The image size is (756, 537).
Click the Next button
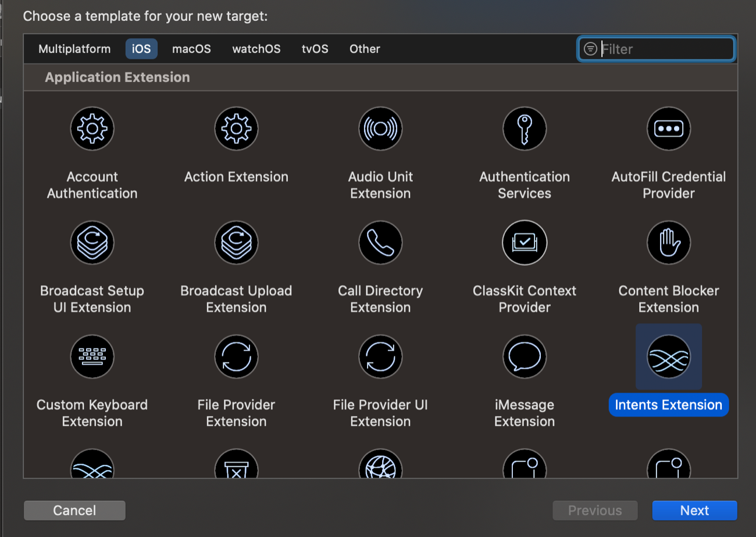click(694, 510)
